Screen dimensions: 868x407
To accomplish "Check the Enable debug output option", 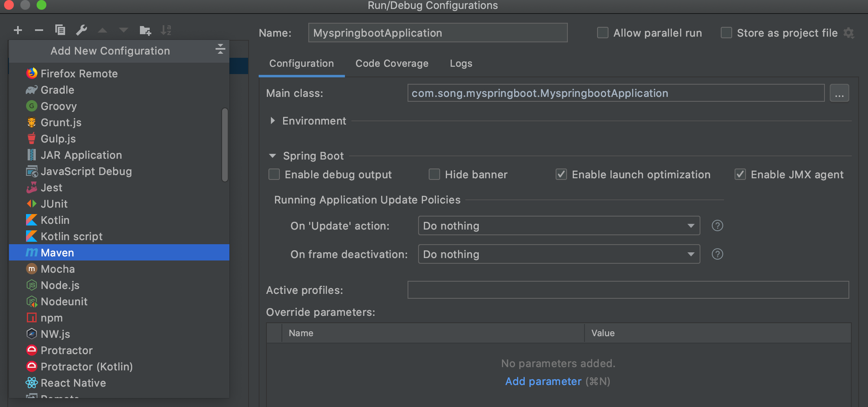I will [274, 175].
